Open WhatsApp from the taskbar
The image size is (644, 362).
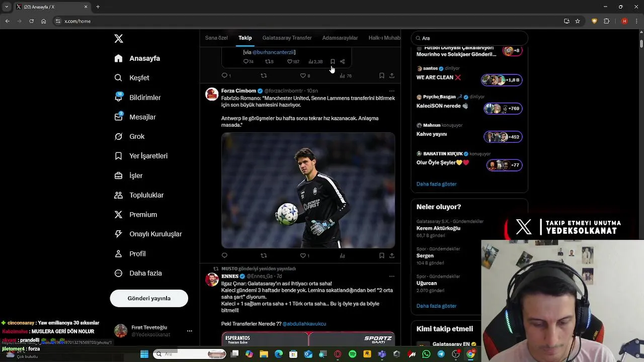[426, 354]
